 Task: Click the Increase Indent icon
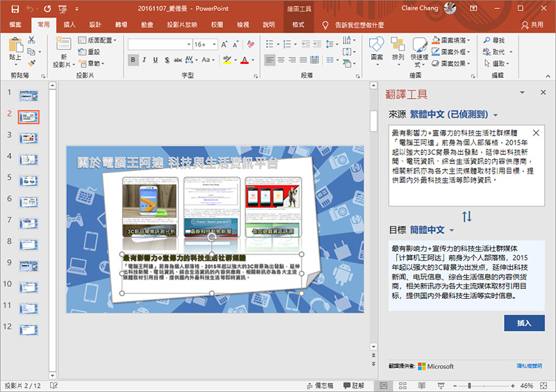pyautogui.click(x=317, y=44)
